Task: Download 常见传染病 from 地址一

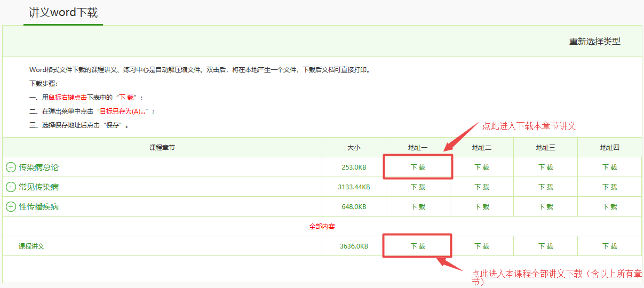Action: (x=418, y=187)
